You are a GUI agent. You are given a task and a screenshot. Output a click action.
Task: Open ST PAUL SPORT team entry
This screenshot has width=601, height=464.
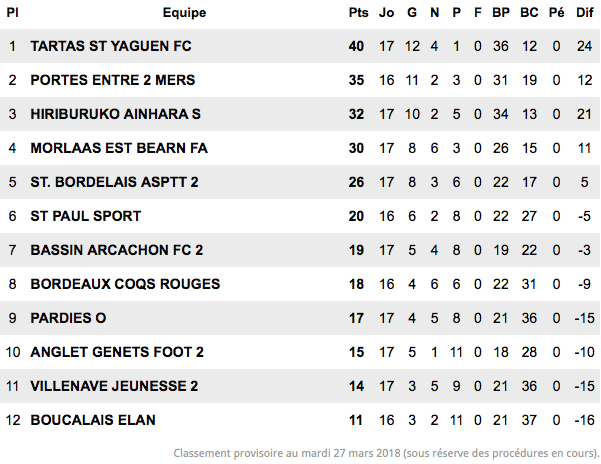point(86,216)
